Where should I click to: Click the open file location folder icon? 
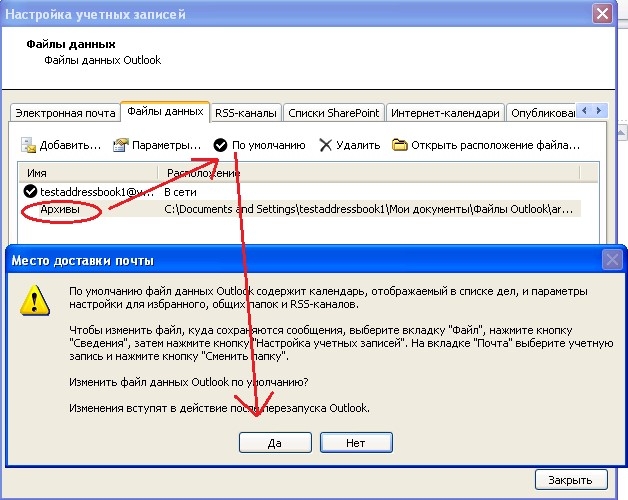(399, 145)
